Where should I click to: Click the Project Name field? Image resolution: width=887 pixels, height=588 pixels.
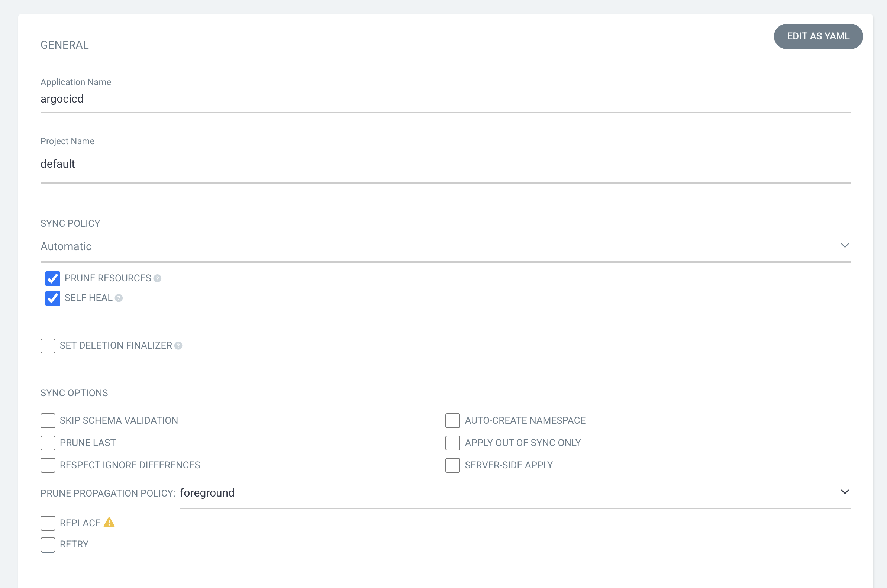[x=445, y=164]
